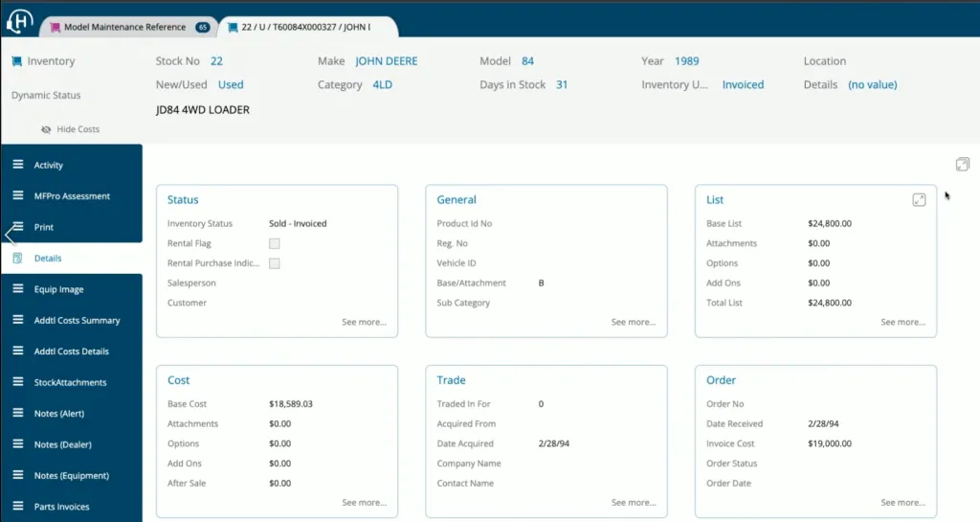This screenshot has width=980, height=522.
Task: Open Parts Invoices in the sidebar
Action: click(x=71, y=507)
